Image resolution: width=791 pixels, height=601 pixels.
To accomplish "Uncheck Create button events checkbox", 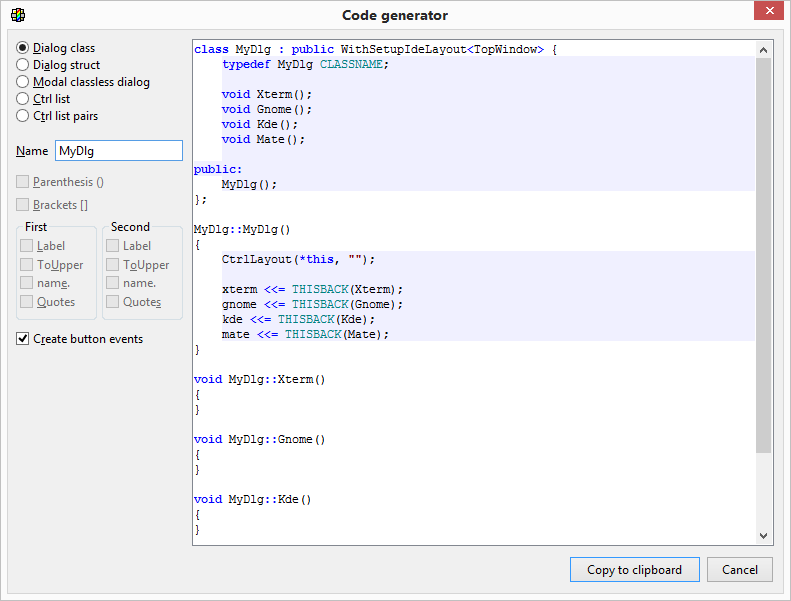I will coord(23,339).
